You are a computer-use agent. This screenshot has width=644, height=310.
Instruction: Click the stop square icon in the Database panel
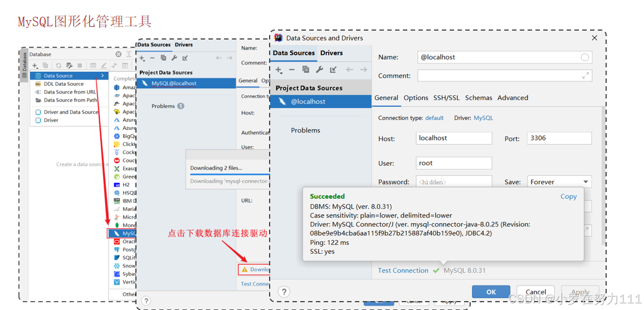point(80,65)
